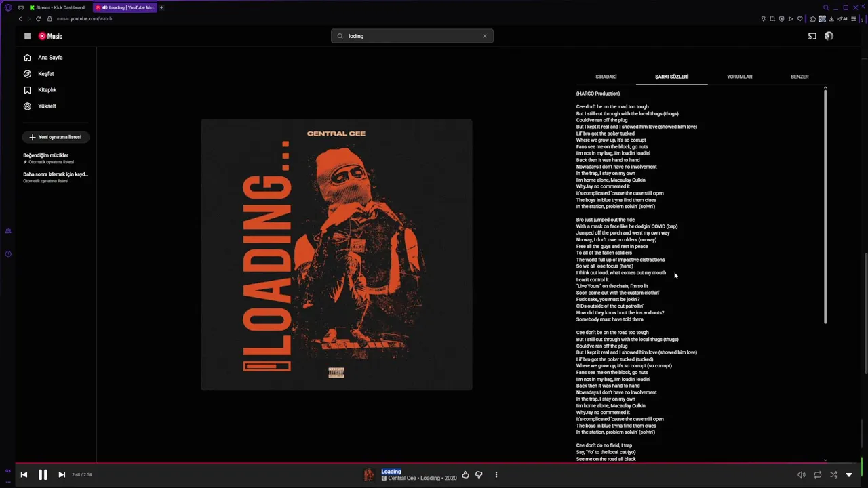Go back in browser history
The height and width of the screenshot is (488, 868).
click(20, 19)
